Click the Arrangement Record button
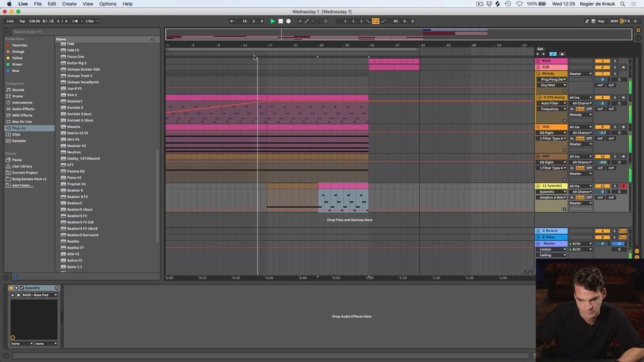Screen dimensions: 644x362 click(x=288, y=21)
